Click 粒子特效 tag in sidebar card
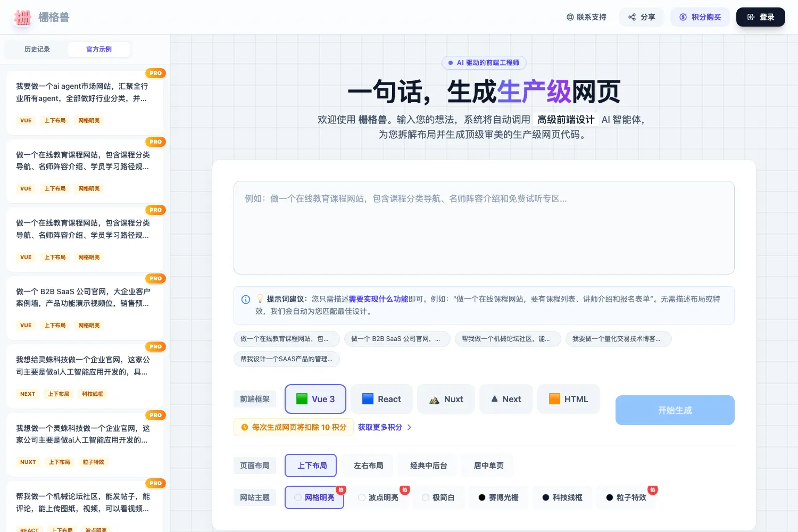This screenshot has height=532, width=798. pos(94,462)
